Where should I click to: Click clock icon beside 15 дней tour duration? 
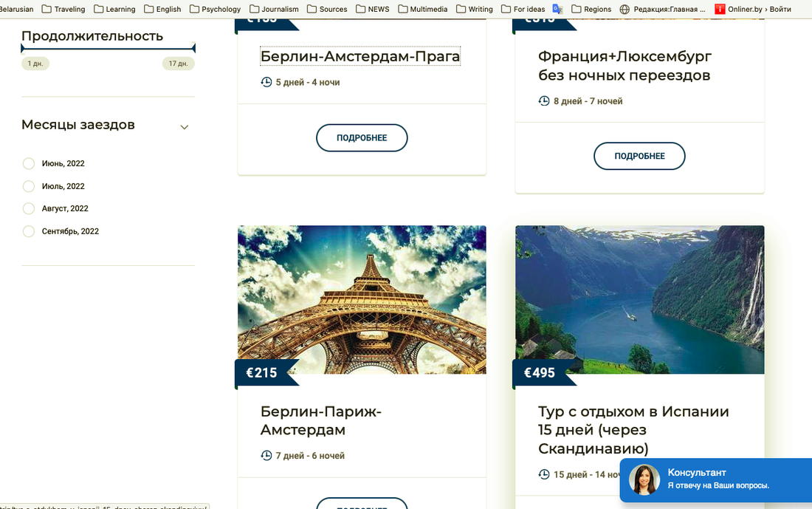(544, 474)
